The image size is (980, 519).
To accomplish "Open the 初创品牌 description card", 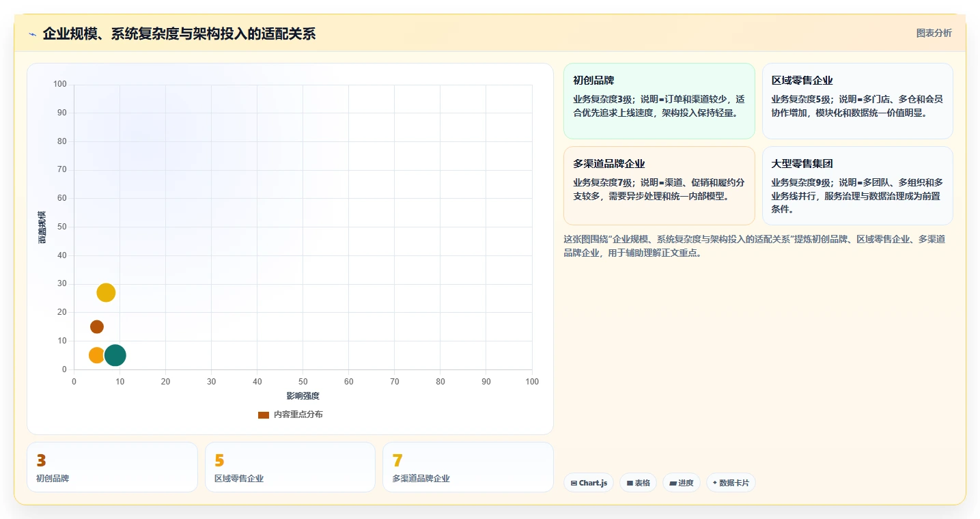I will pyautogui.click(x=659, y=101).
